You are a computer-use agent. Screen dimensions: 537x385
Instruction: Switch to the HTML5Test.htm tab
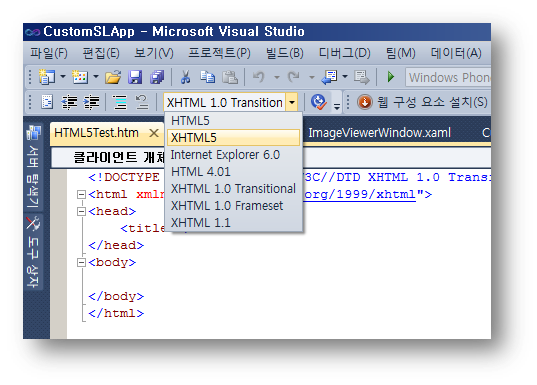(97, 133)
